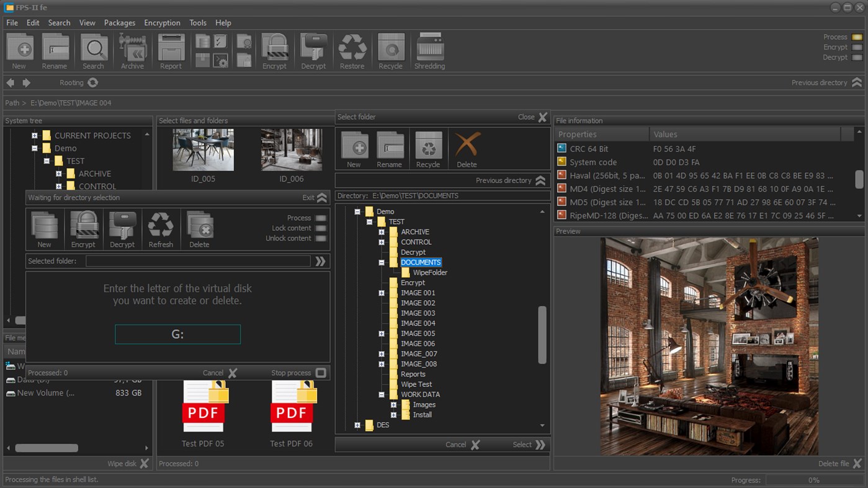
Task: Toggle the Lock content indicator
Action: pyautogui.click(x=321, y=228)
